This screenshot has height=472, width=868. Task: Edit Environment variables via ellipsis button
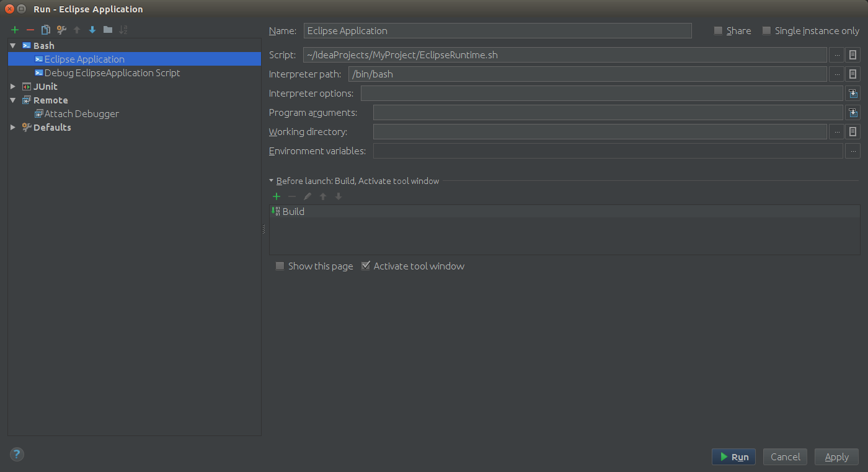pyautogui.click(x=853, y=151)
